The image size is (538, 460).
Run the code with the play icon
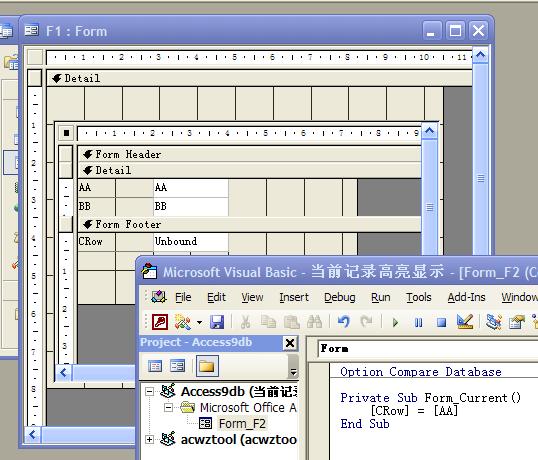(395, 322)
